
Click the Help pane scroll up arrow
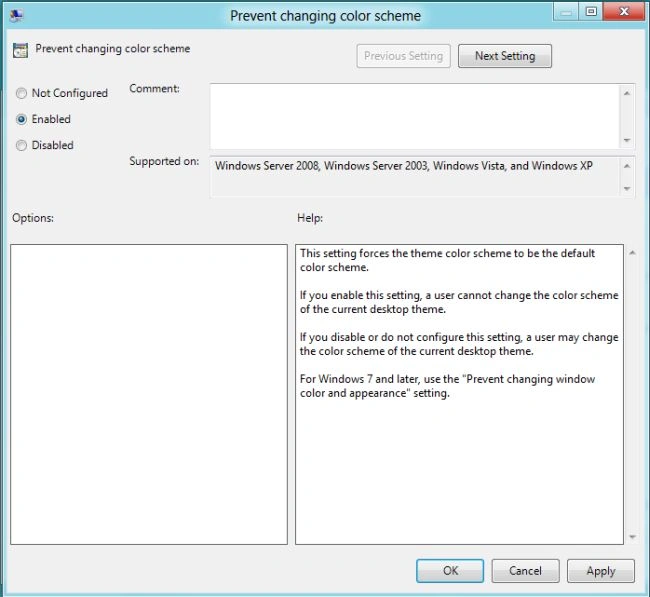pos(632,252)
